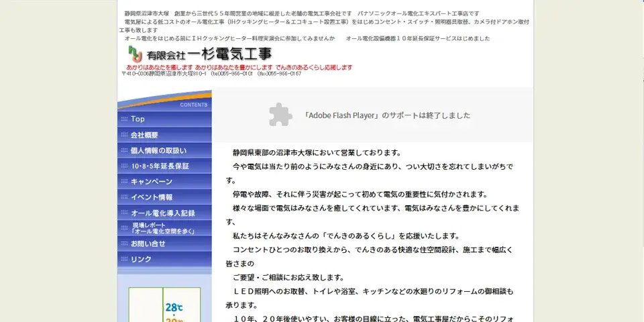This screenshot has height=322, width=644.
Task: Open 会社概要 page in sidebar
Action: (x=165, y=135)
